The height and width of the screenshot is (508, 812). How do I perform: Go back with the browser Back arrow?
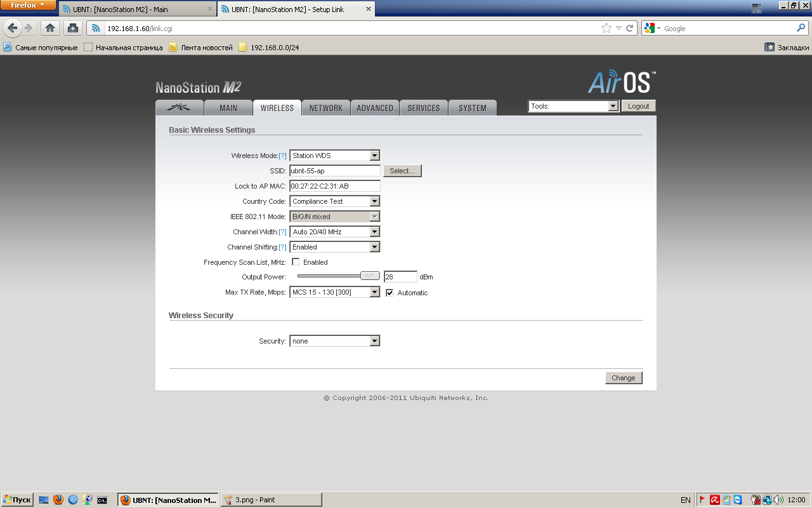click(x=12, y=28)
